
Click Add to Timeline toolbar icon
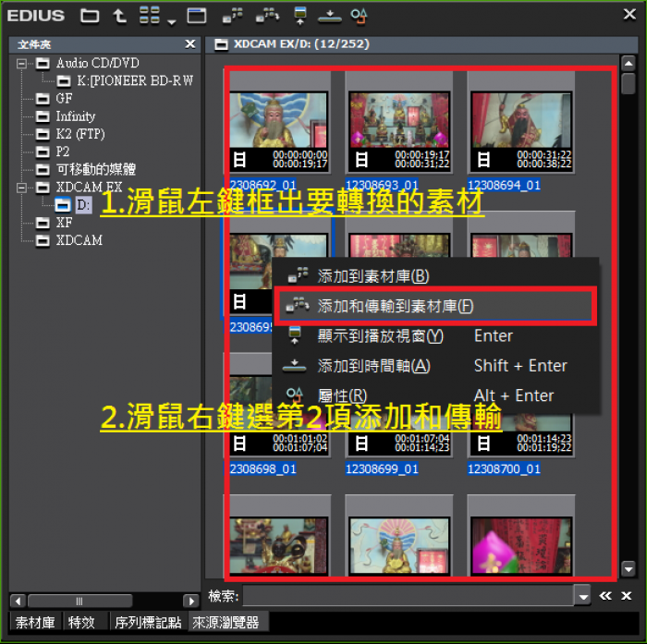[x=328, y=16]
